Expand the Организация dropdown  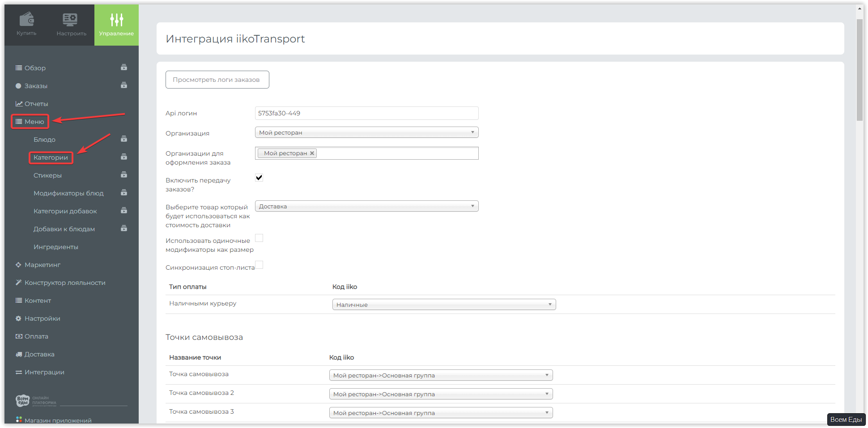click(366, 132)
